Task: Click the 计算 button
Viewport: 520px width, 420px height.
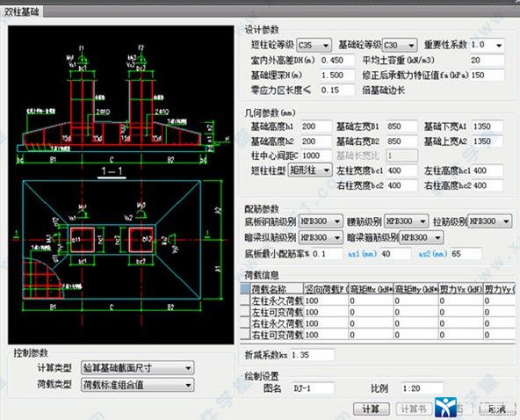Action: [371, 409]
